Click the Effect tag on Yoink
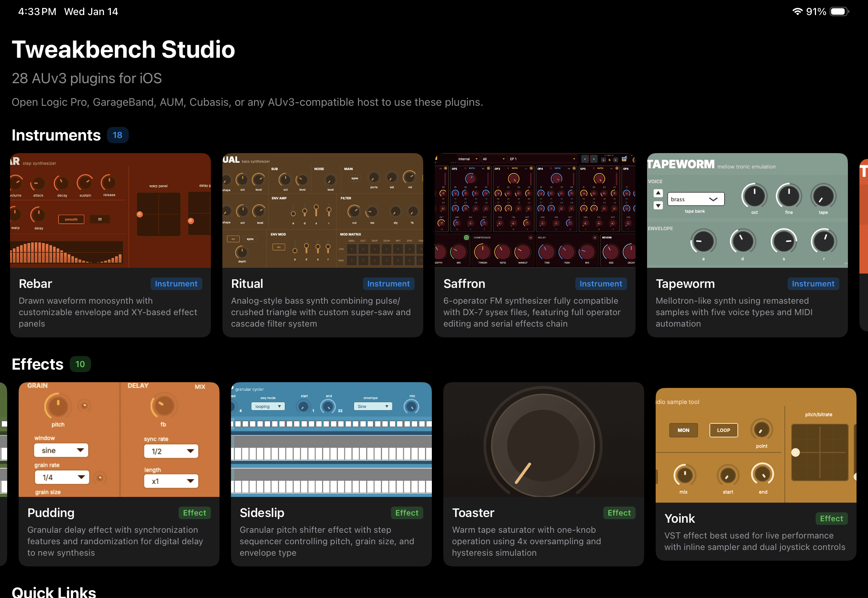Screen dimensions: 868x598 tap(831, 518)
